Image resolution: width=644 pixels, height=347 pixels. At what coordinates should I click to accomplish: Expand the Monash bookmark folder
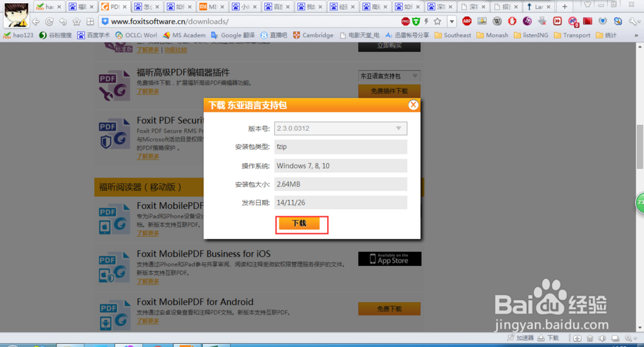point(493,35)
